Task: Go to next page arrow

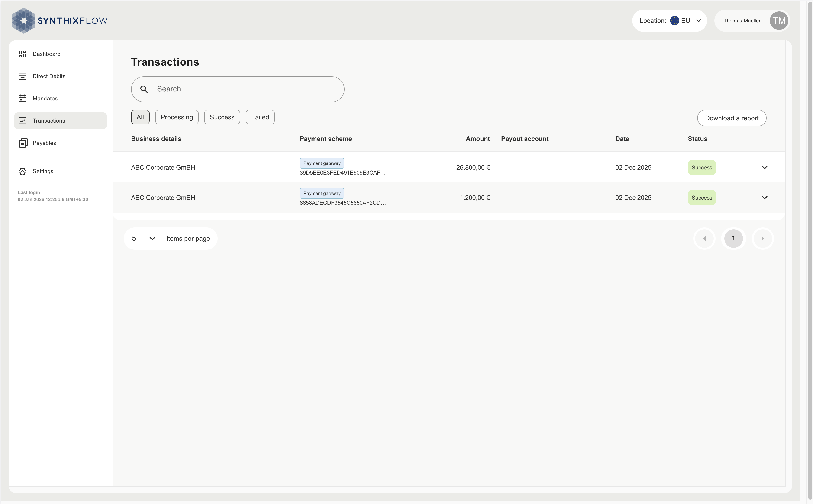Action: pos(762,238)
